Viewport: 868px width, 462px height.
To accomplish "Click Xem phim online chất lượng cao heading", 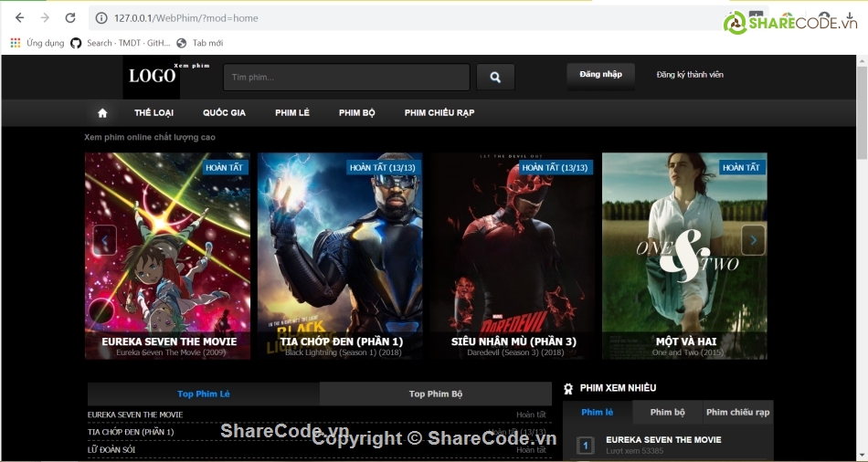I will 150,137.
